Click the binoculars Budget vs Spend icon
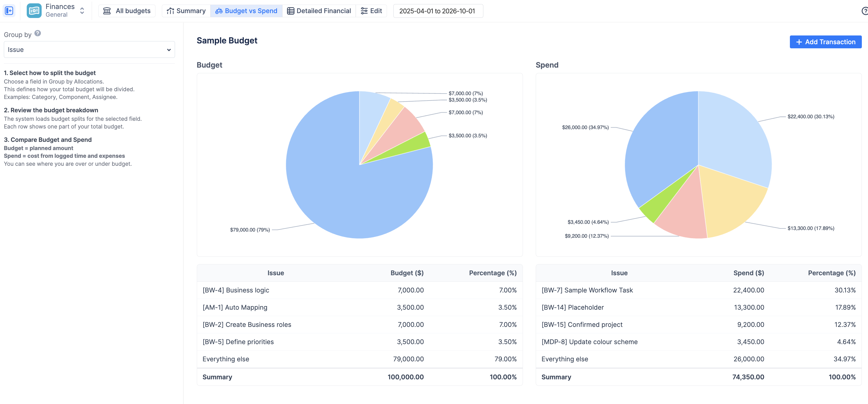Viewport: 868px width, 404px height. (219, 11)
